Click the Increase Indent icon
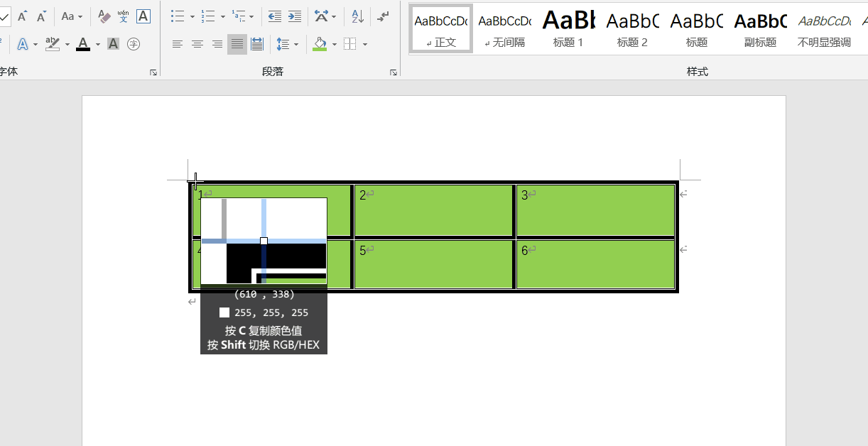The width and height of the screenshot is (868, 446). [x=294, y=16]
